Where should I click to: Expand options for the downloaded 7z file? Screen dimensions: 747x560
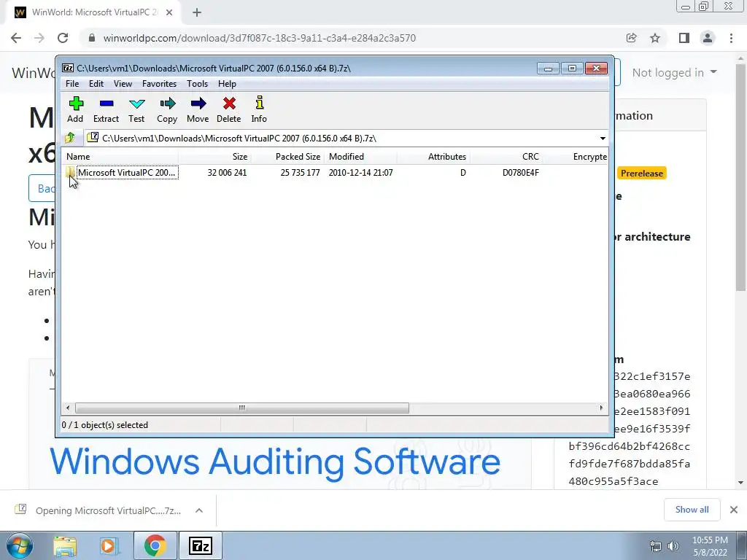tap(199, 510)
